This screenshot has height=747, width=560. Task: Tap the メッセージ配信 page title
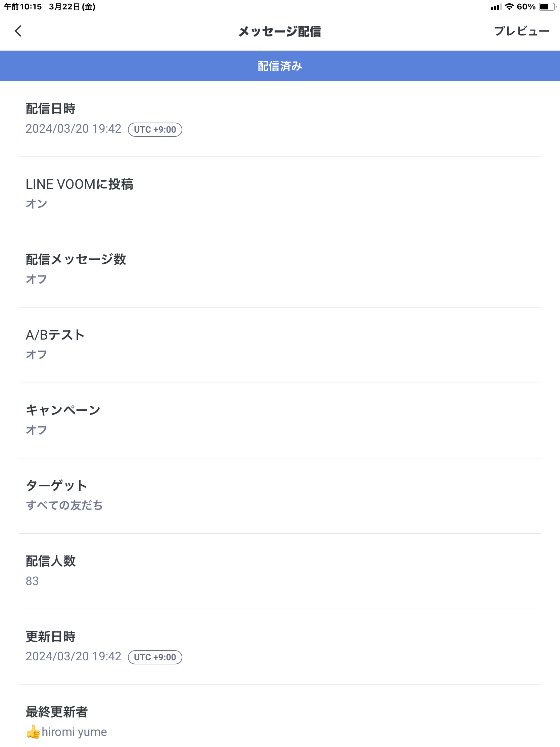click(280, 32)
